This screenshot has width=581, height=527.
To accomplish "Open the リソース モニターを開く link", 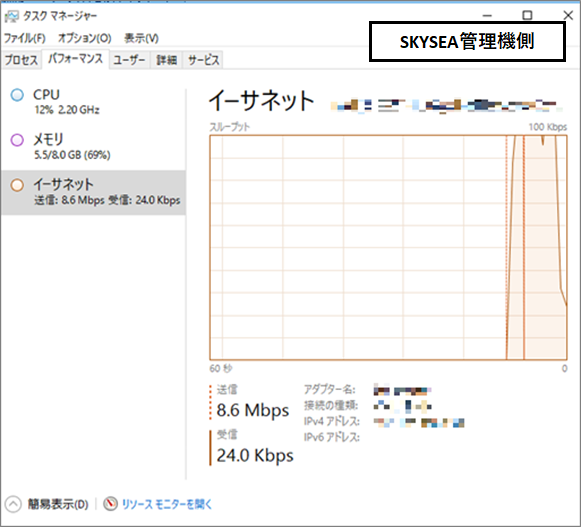I will [167, 504].
